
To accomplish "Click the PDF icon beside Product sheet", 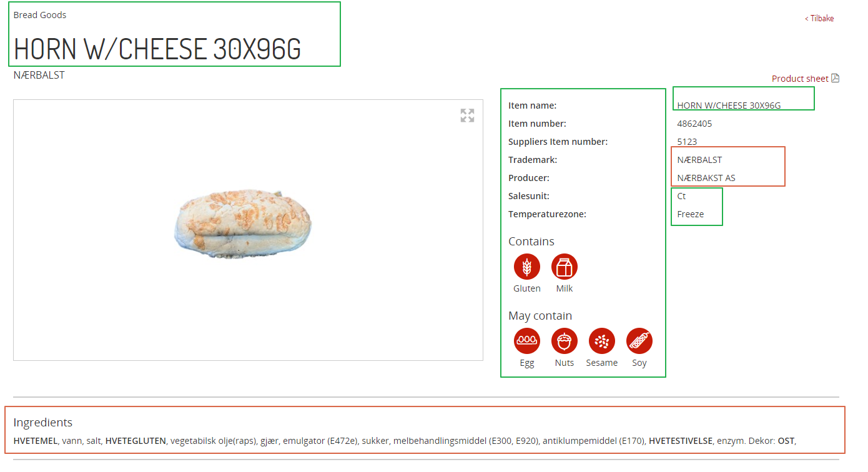I will pos(836,78).
